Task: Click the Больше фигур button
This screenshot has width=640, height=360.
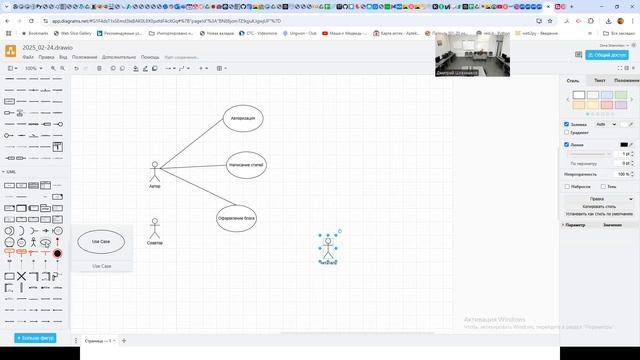Action: click(x=35, y=338)
